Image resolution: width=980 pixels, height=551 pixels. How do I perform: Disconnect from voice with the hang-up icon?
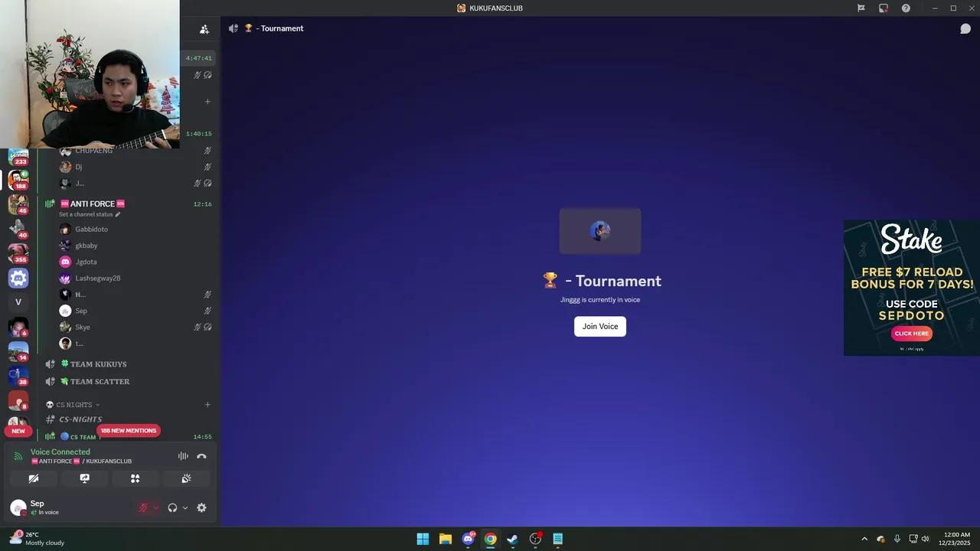point(201,456)
